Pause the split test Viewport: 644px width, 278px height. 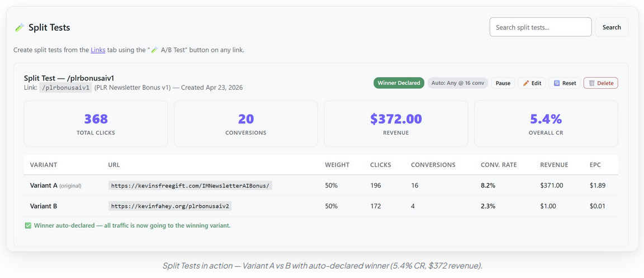point(503,83)
